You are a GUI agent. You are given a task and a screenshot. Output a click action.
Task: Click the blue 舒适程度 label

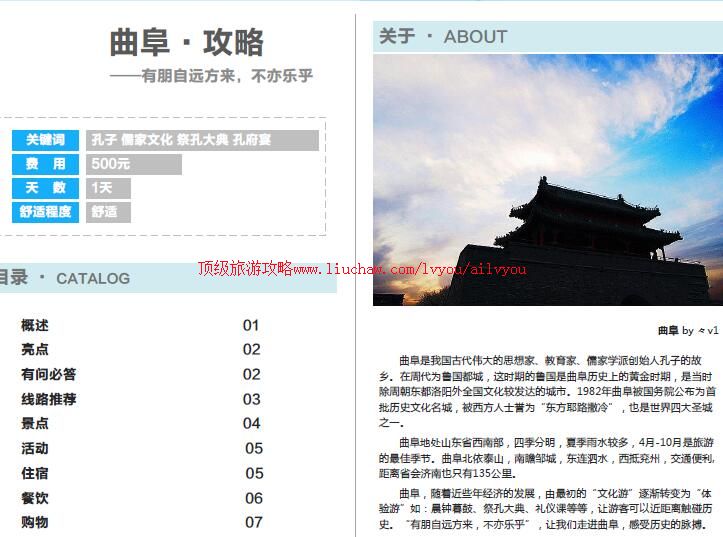click(x=45, y=212)
